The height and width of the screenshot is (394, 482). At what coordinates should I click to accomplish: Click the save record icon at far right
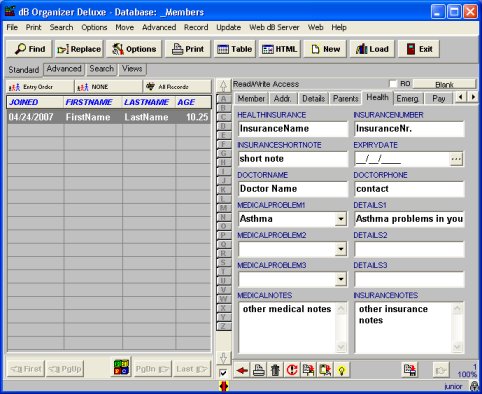pos(410,370)
